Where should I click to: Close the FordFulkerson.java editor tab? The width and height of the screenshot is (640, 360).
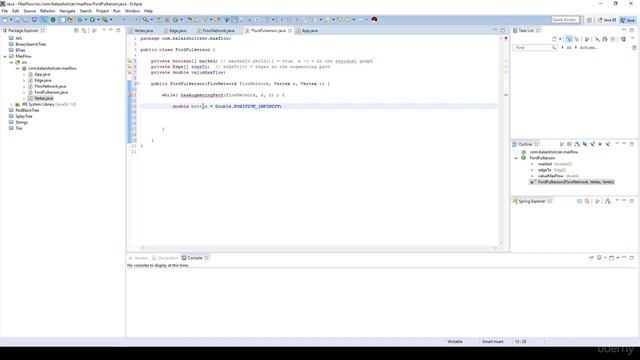[290, 31]
